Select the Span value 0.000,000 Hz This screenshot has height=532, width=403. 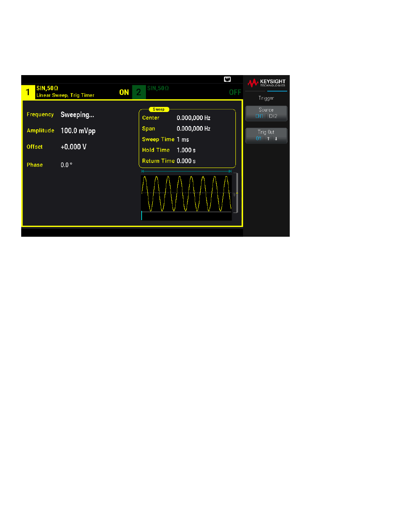[x=193, y=129]
